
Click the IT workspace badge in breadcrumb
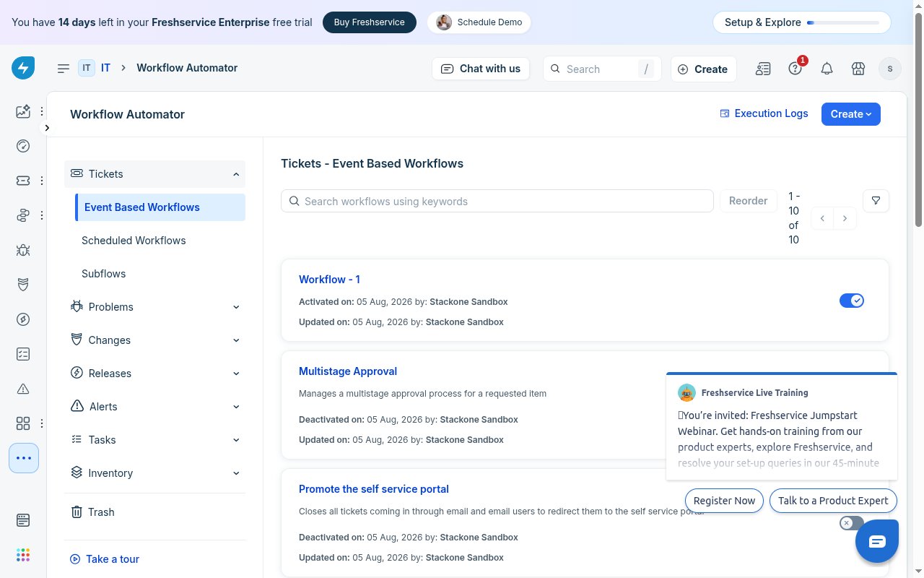pyautogui.click(x=87, y=68)
